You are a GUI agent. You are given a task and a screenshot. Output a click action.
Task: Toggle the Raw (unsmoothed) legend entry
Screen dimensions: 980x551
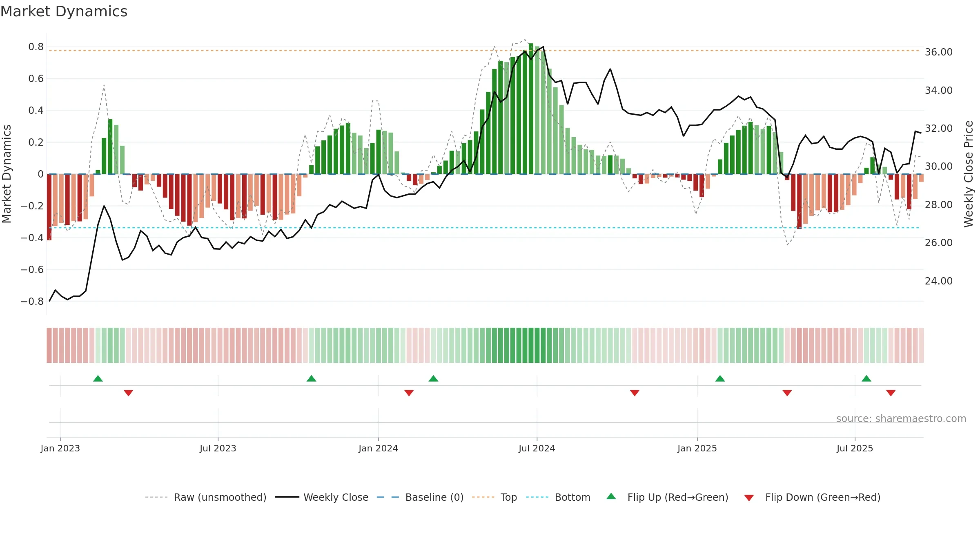(205, 497)
